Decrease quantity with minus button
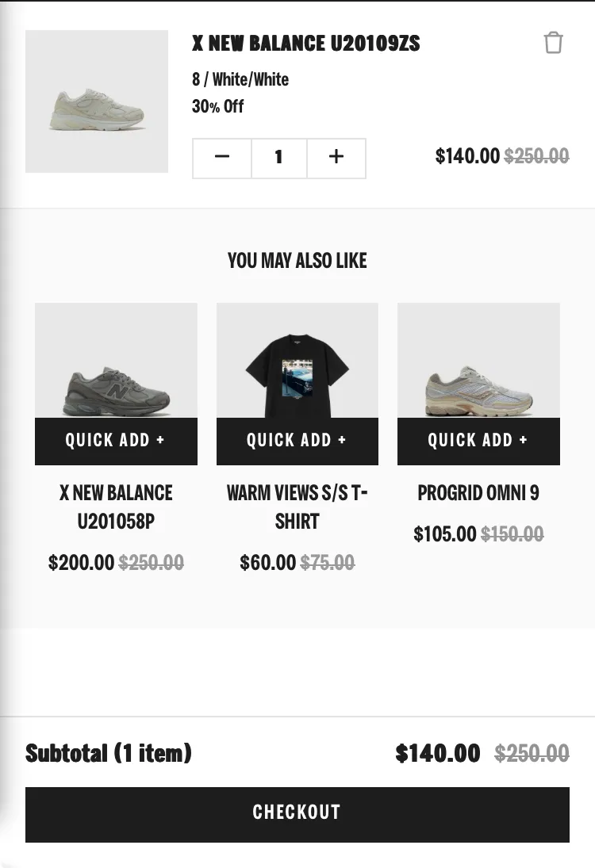 [221, 159]
